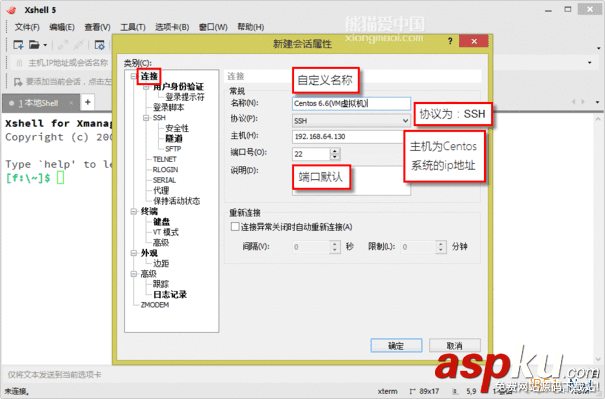Select 用户身份验证 tree item
The image size is (605, 399).
click(x=178, y=87)
